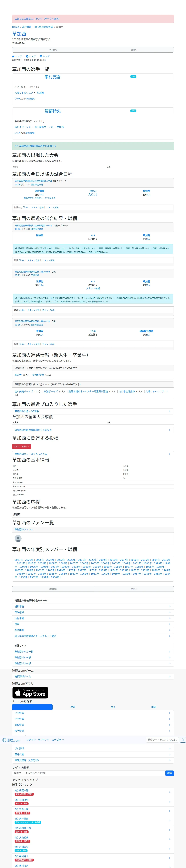Click the navbar search word input
This screenshot has width=186, height=868.
point(162,740)
